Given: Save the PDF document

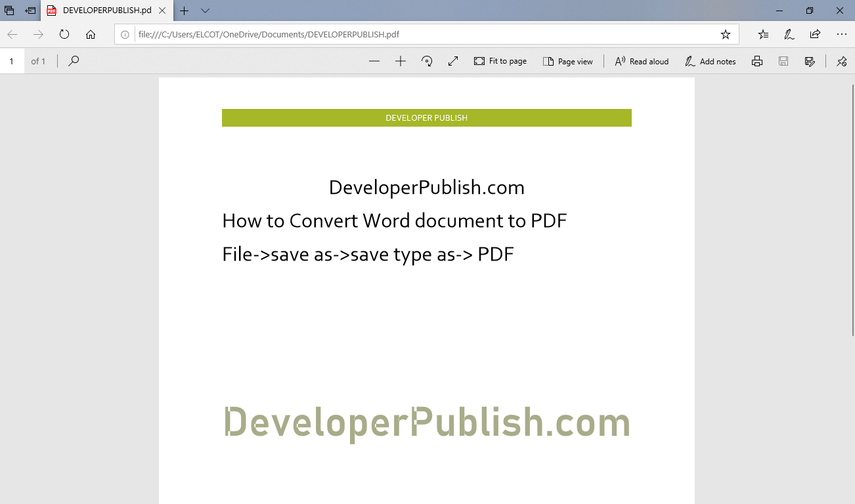Looking at the screenshot, I should click(x=783, y=61).
